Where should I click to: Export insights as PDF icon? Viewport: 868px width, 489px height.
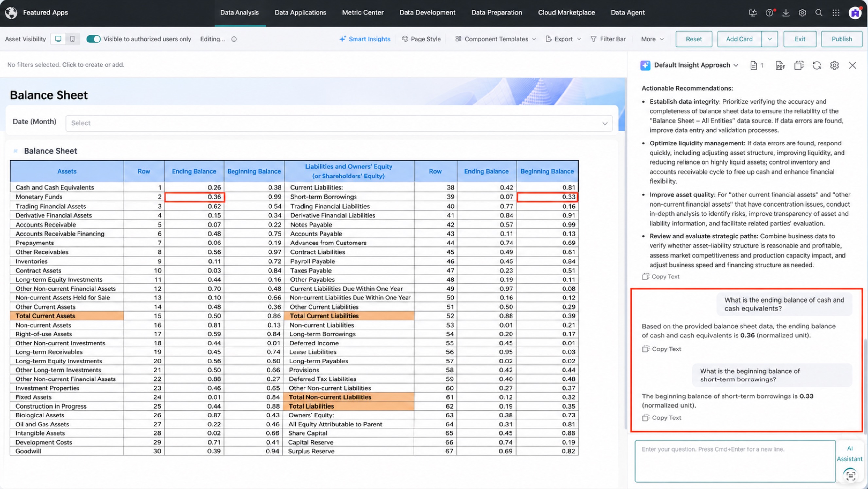coord(780,65)
